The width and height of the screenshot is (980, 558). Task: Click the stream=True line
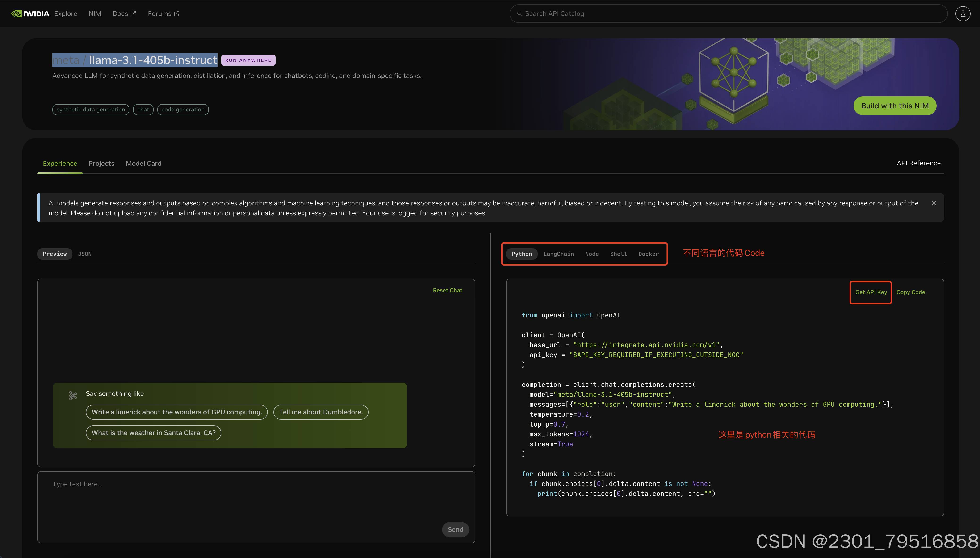tap(551, 444)
